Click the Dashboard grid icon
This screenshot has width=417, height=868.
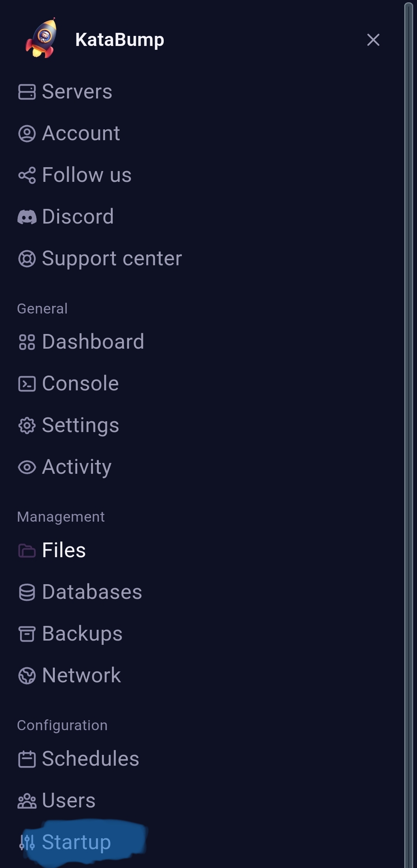coord(27,342)
